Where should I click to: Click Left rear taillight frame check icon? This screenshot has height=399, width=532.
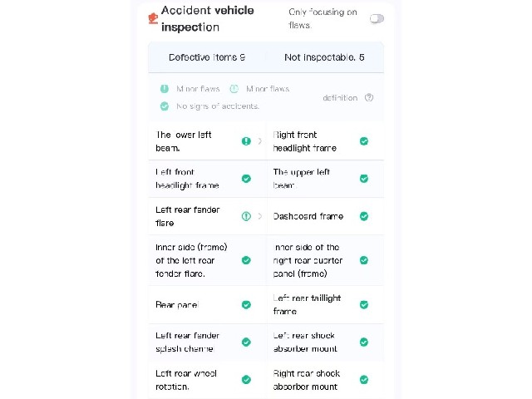[364, 305]
